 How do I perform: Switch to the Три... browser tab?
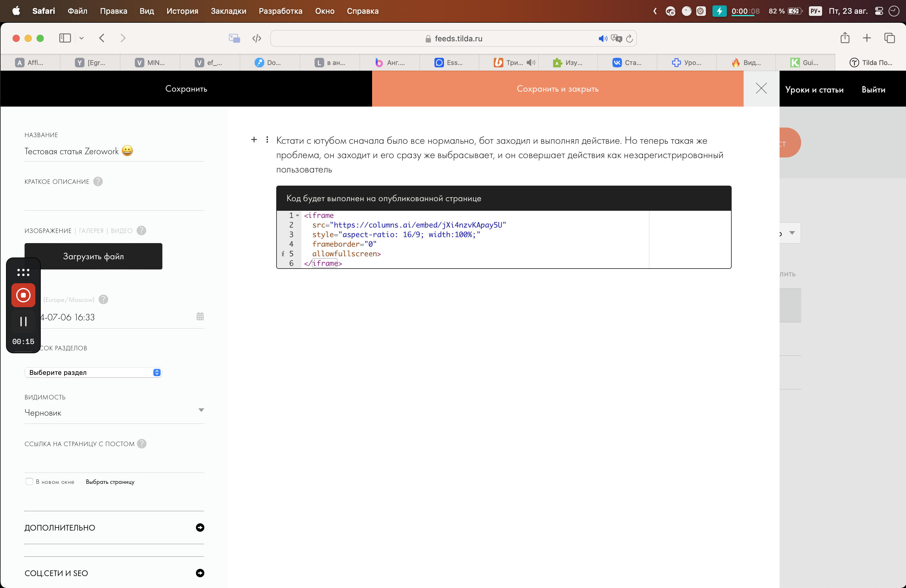[509, 62]
